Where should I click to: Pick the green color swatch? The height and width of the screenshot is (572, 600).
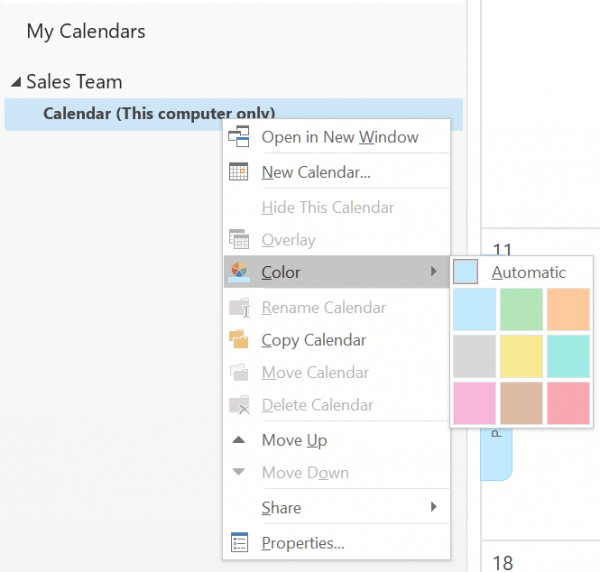521,309
